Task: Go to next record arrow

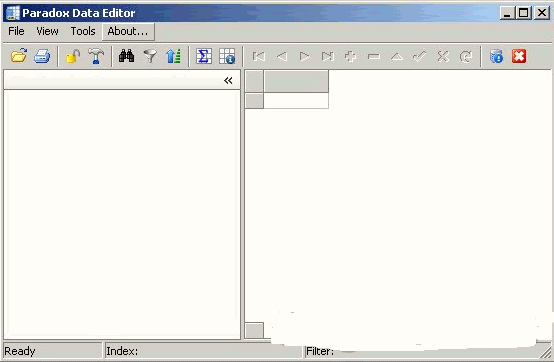Action: point(305,56)
